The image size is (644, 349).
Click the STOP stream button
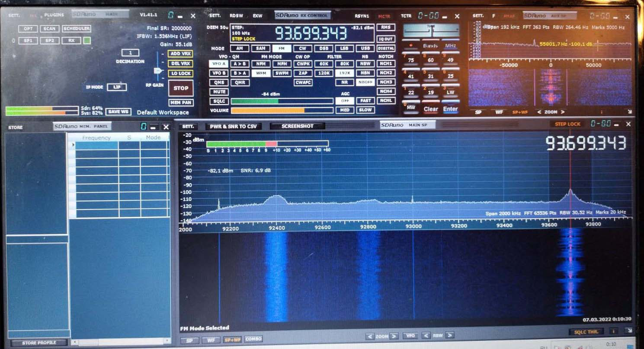pyautogui.click(x=181, y=88)
